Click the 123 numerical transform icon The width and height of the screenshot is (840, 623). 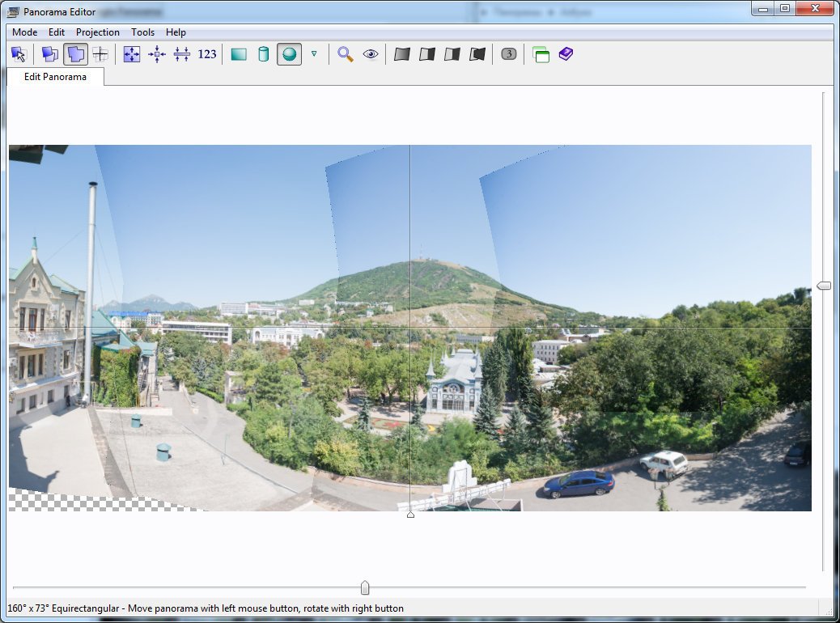[x=207, y=54]
